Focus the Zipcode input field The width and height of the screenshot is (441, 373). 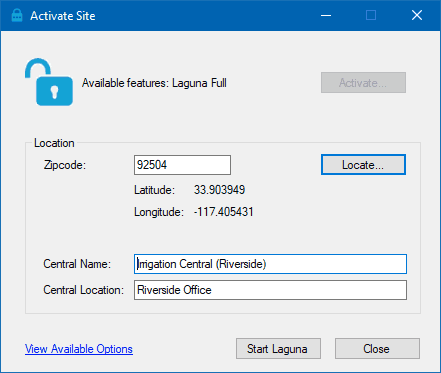pos(182,165)
